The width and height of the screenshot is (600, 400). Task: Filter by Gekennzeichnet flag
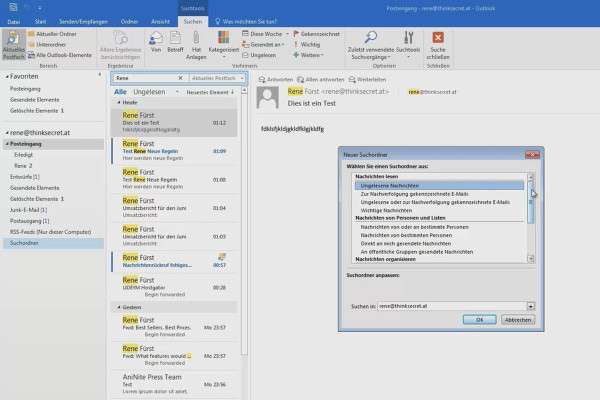click(316, 34)
